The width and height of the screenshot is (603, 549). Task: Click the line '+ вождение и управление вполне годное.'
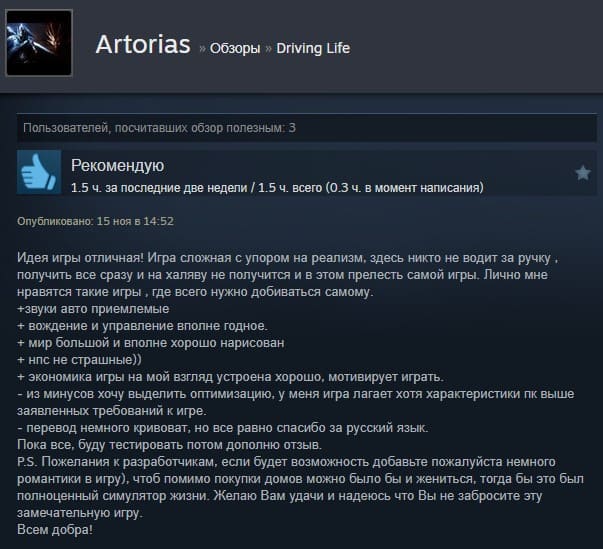tap(142, 326)
